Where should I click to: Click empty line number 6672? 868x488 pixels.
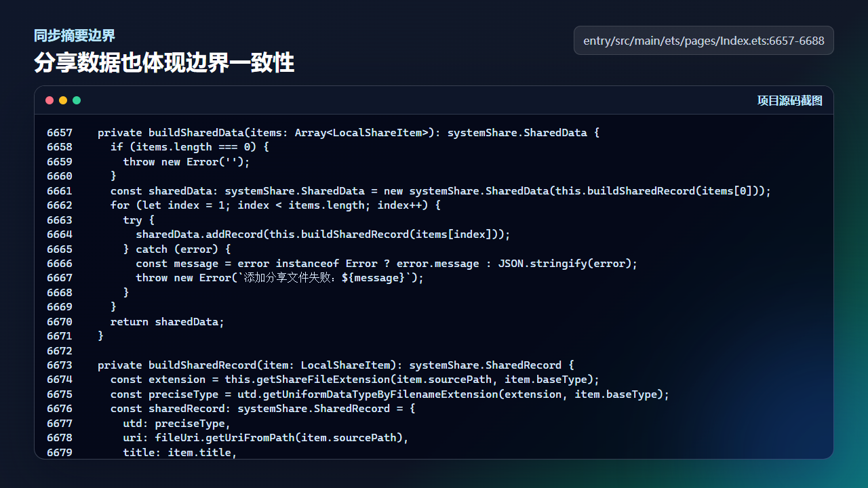(x=60, y=351)
